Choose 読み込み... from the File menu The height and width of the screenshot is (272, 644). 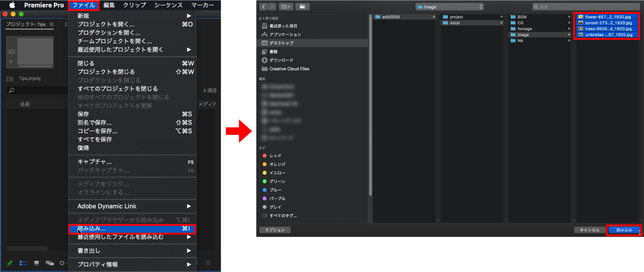pos(132,229)
